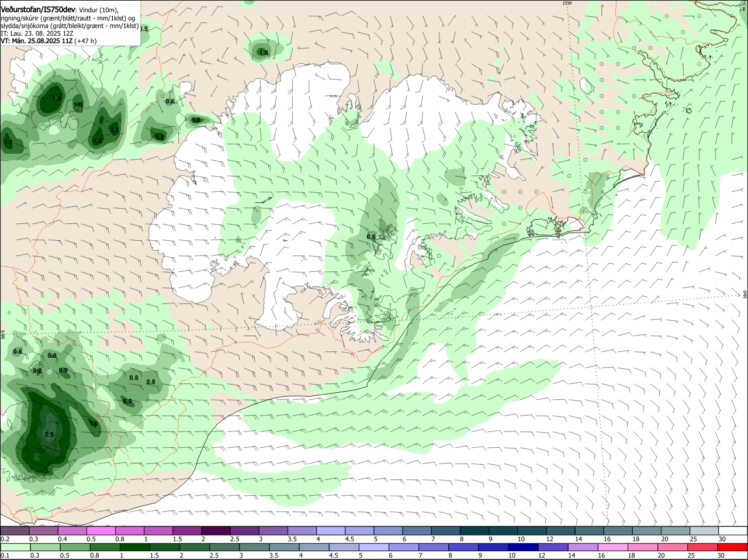
Task: Select the darkest purple swatch labeled 2
Action: click(x=216, y=530)
